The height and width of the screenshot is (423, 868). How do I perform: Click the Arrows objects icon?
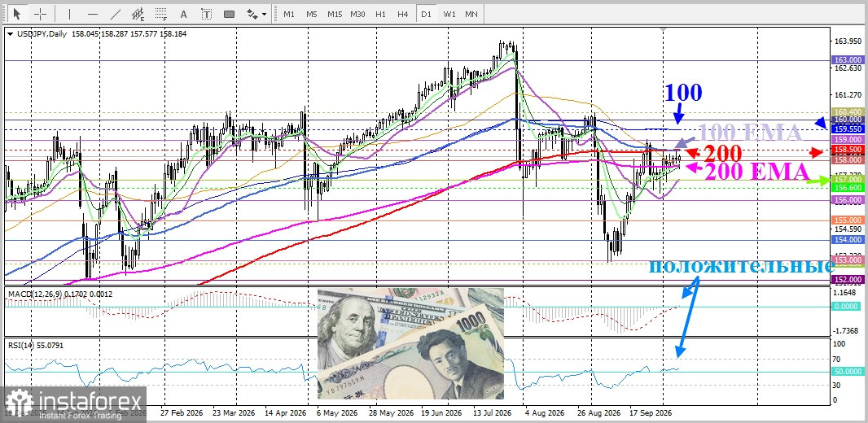252,14
